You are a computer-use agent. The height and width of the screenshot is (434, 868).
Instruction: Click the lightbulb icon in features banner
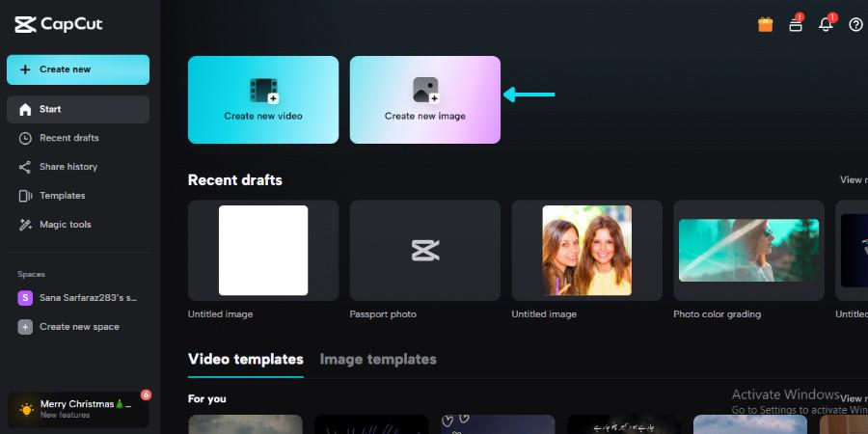tap(26, 410)
